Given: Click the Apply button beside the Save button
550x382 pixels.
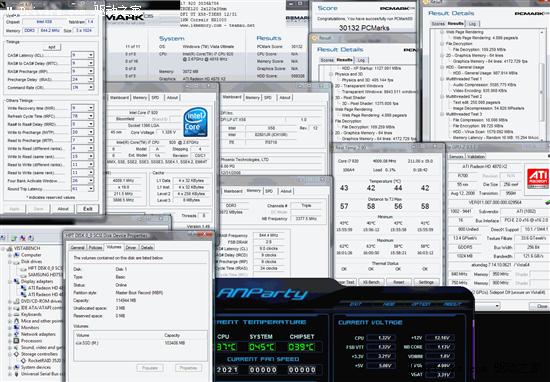Looking at the screenshot, I should coord(14,209).
